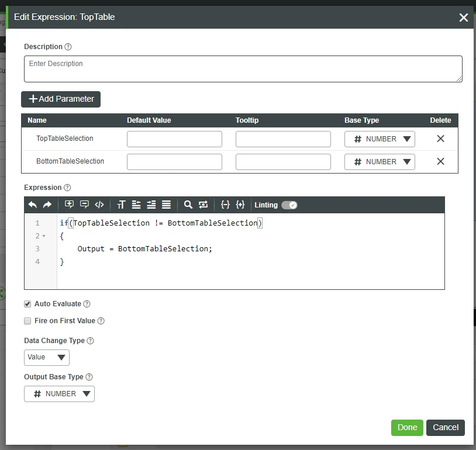Enable the Fire on First Value checkbox
Image resolution: width=476 pixels, height=450 pixels.
coord(27,321)
